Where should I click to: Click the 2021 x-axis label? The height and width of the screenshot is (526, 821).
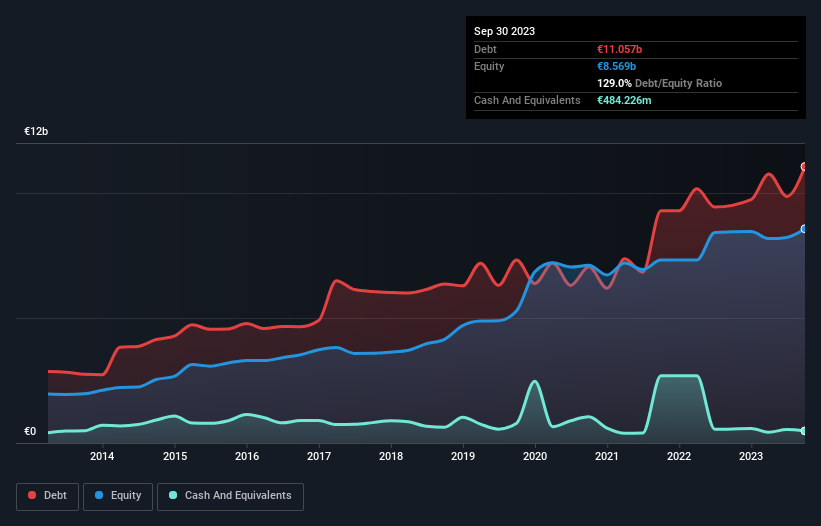607,456
